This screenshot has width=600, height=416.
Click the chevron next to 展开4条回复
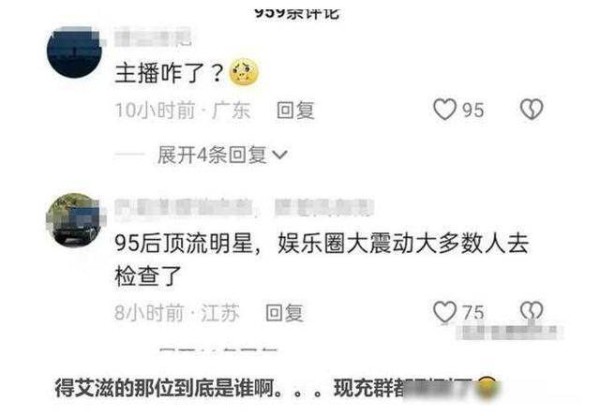point(280,155)
